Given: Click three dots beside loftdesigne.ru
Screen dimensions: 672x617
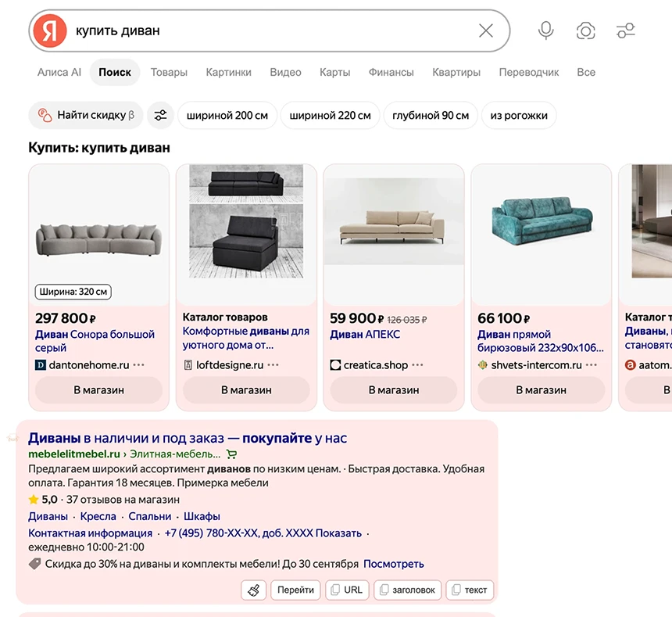Looking at the screenshot, I should click(x=273, y=365).
